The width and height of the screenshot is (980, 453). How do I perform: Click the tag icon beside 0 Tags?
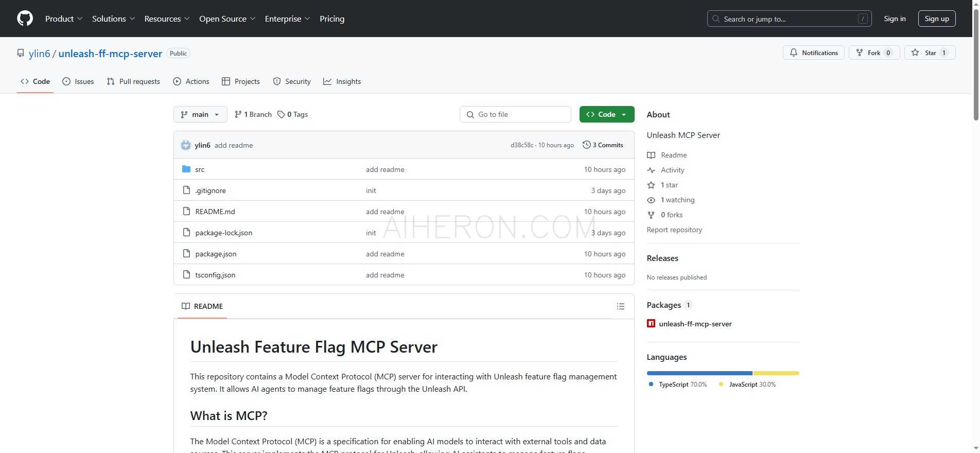[x=281, y=114]
